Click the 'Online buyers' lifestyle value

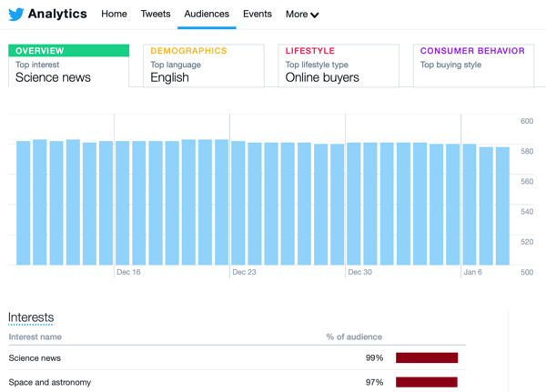[322, 77]
